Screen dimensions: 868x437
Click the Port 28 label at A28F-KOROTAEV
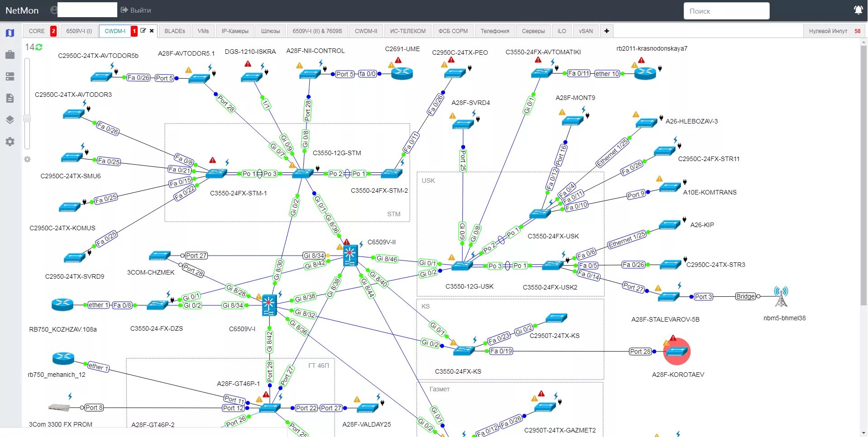point(640,351)
